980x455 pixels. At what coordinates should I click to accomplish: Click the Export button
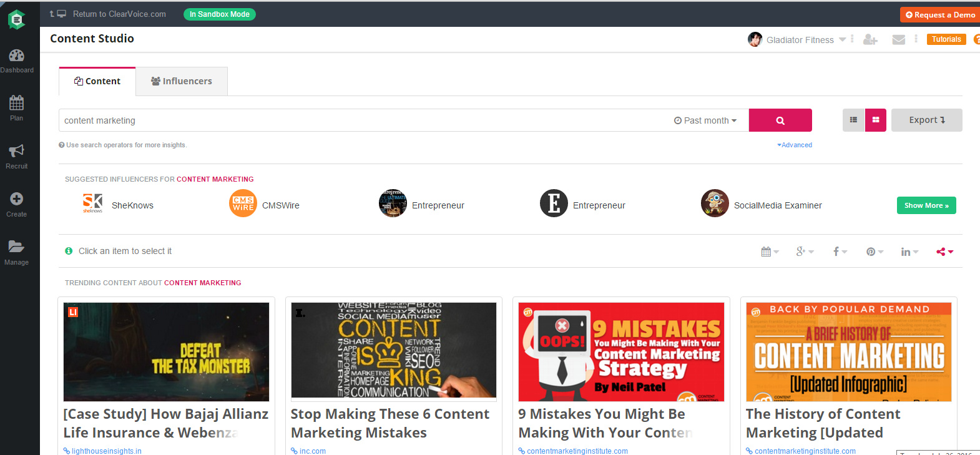click(x=927, y=120)
